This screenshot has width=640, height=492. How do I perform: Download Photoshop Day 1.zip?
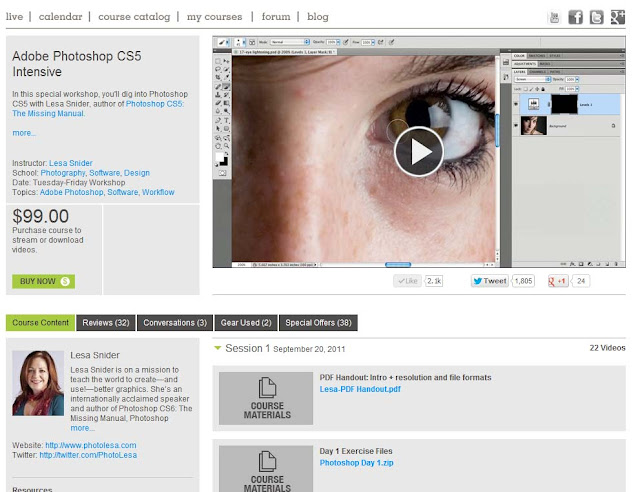pyautogui.click(x=356, y=463)
